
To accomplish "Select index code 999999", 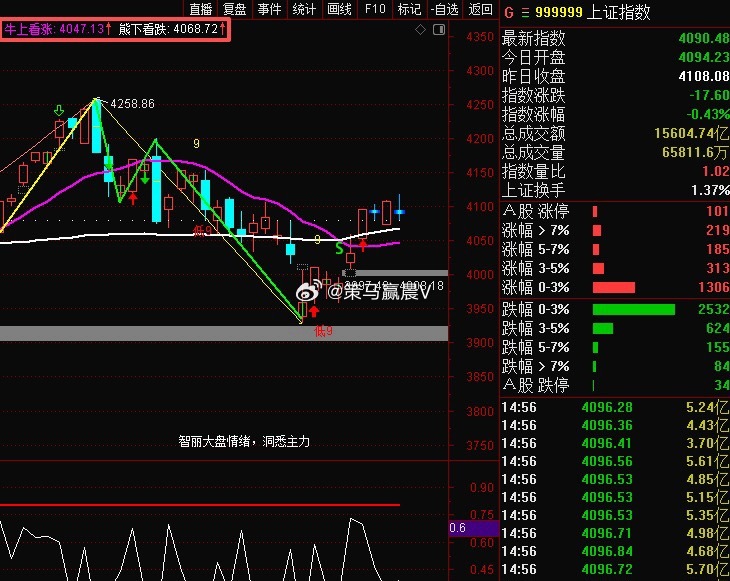I will point(559,13).
